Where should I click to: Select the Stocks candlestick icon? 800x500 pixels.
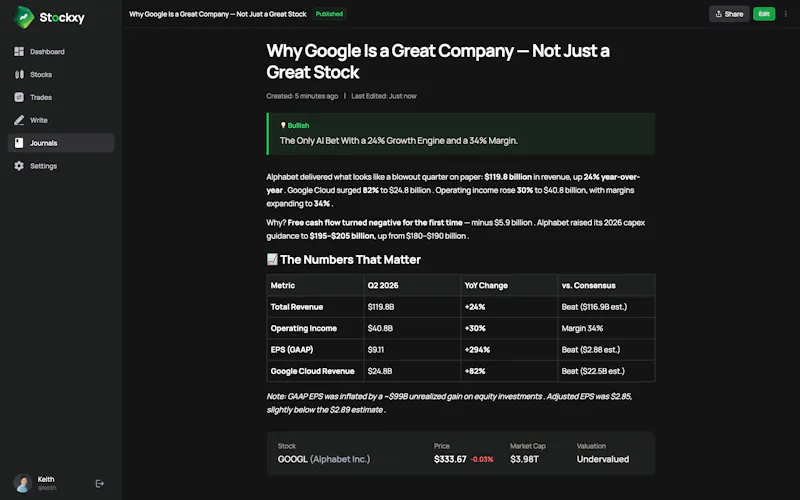(x=19, y=74)
